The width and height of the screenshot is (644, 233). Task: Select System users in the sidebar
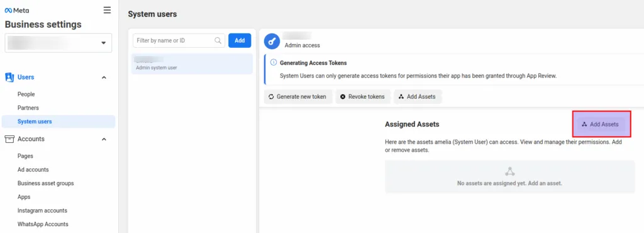click(x=58, y=122)
